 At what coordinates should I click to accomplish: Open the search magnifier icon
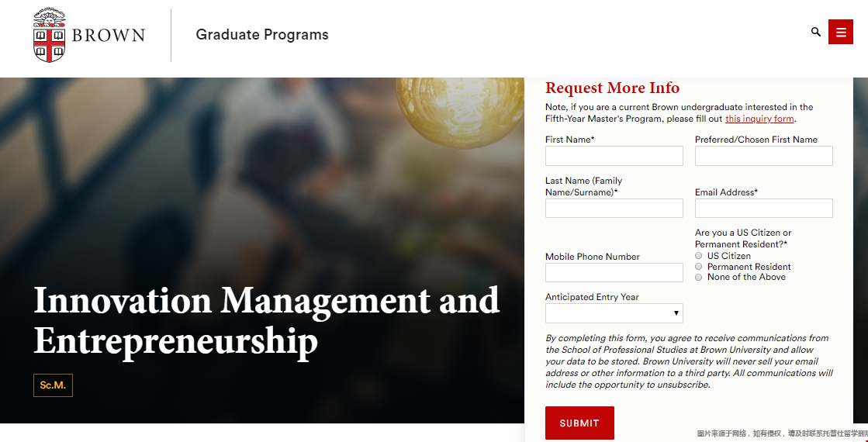click(816, 32)
